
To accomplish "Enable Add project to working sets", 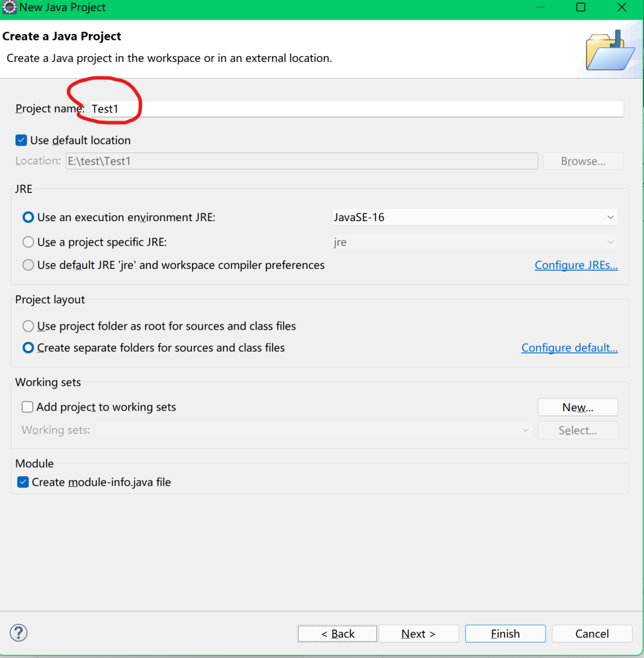I will click(x=27, y=406).
